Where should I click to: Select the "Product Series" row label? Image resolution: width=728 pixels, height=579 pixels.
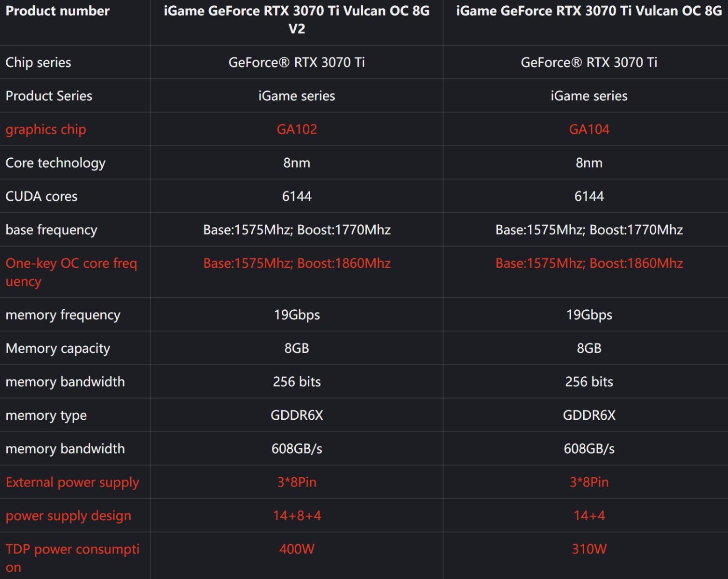(49, 96)
